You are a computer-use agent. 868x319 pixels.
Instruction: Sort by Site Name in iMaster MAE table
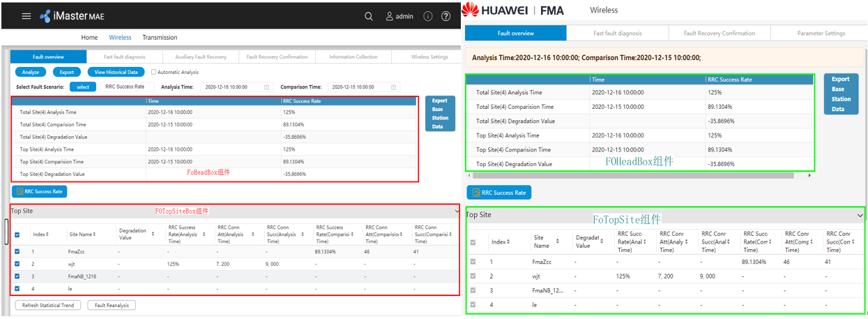[x=95, y=235]
